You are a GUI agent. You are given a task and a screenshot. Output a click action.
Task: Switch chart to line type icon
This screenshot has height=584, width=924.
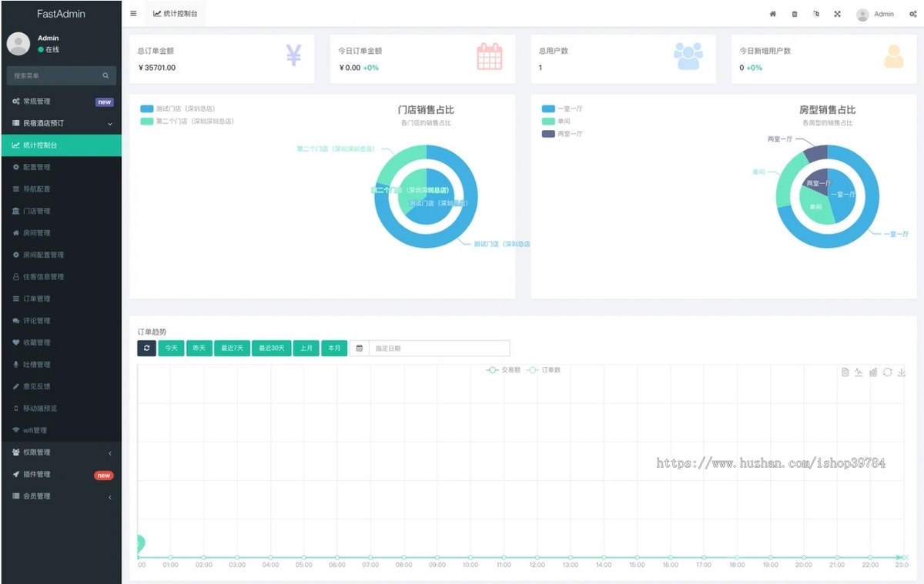[859, 372]
